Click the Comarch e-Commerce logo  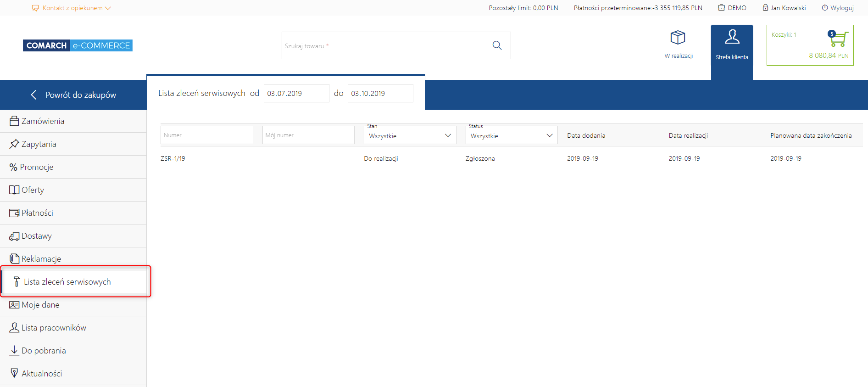coord(78,45)
